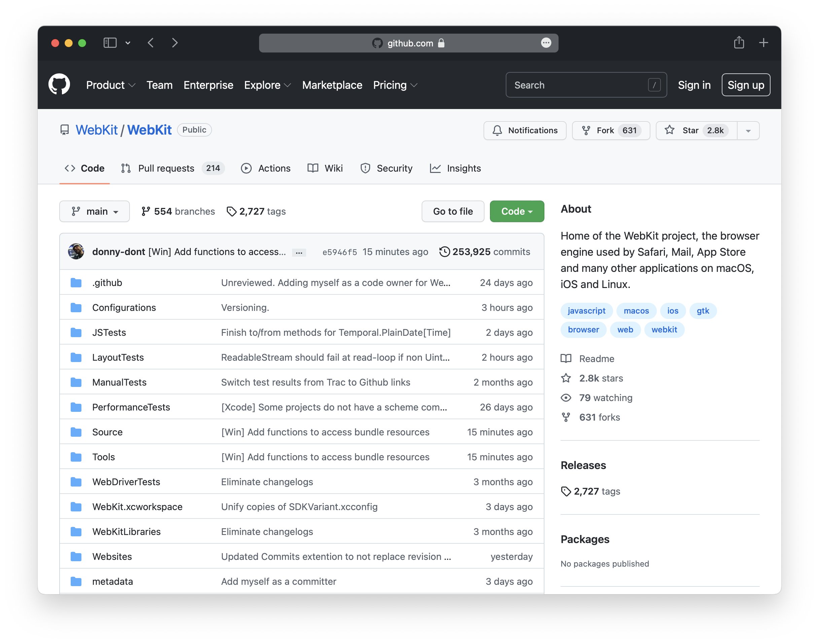Open commit history via the clock icon

[x=445, y=251]
